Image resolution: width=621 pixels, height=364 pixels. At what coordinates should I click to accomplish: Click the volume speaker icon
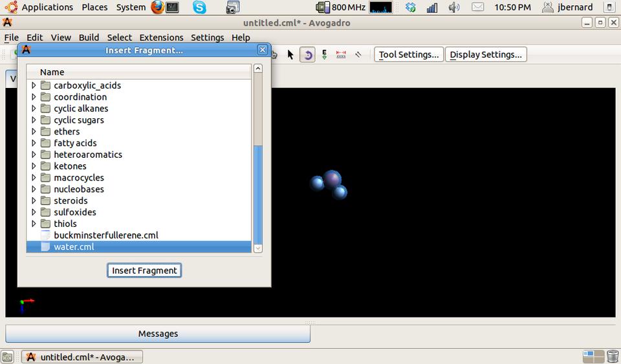point(454,7)
